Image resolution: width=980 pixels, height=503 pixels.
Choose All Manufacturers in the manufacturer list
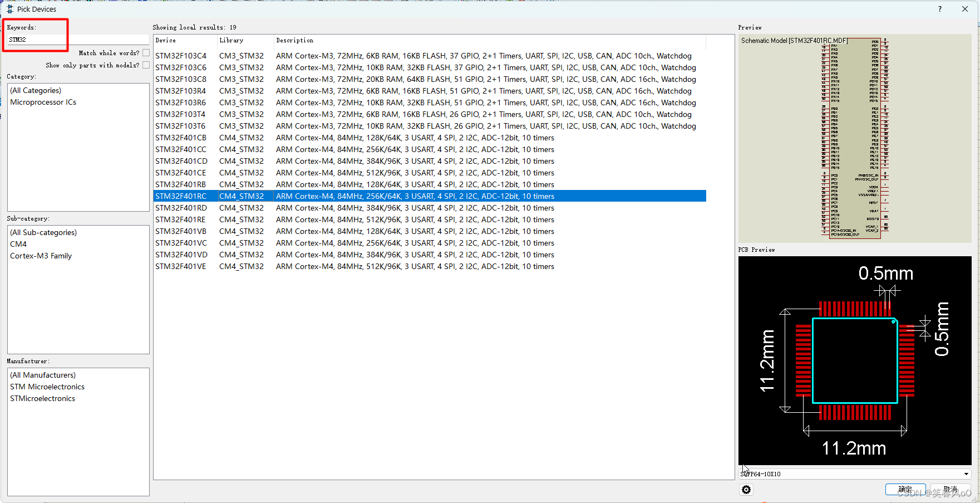pos(42,375)
